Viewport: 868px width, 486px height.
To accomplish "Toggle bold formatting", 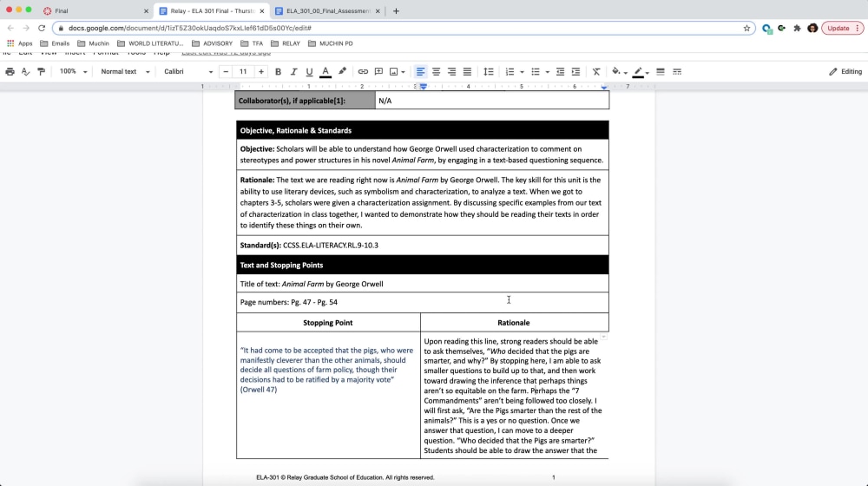I will pos(278,71).
